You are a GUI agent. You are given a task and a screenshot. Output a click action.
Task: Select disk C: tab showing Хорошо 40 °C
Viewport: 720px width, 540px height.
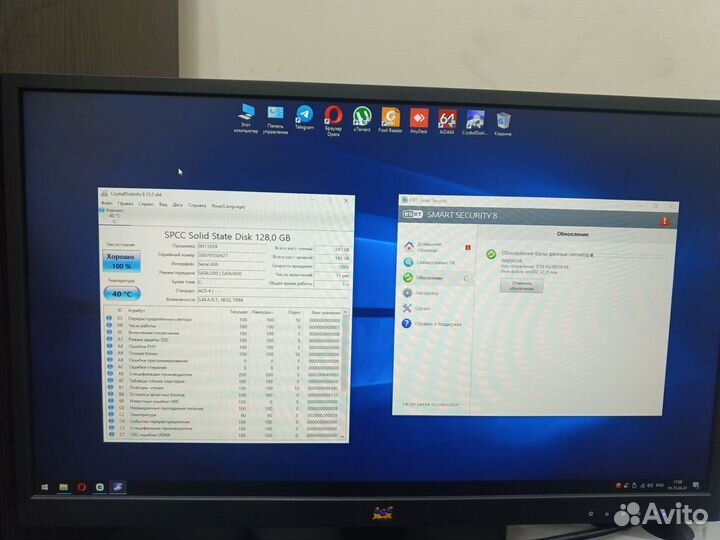tap(114, 216)
